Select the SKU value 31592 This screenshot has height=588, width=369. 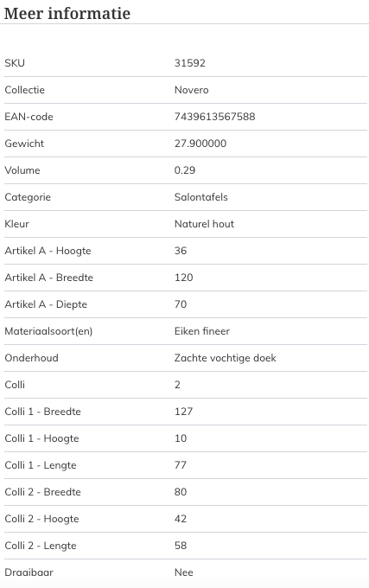point(190,63)
